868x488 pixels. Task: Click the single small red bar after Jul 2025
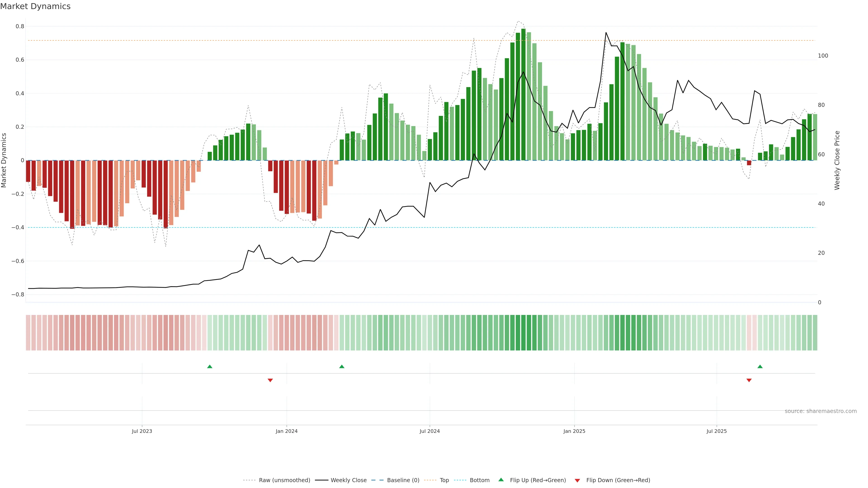pyautogui.click(x=749, y=163)
